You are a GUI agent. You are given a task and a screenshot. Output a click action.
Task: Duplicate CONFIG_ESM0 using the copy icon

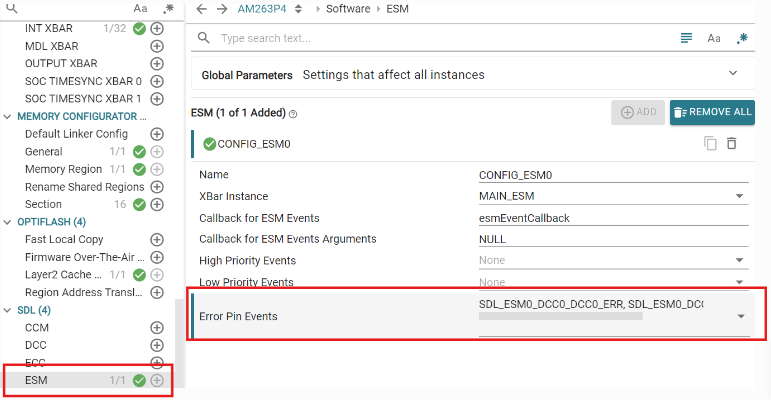[710, 143]
